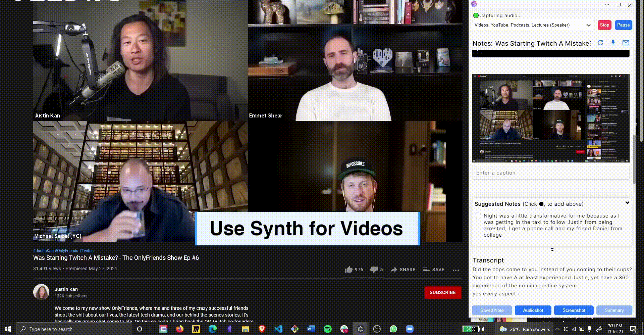Click the weather Rain showers widget
This screenshot has height=335, width=644.
(525, 329)
